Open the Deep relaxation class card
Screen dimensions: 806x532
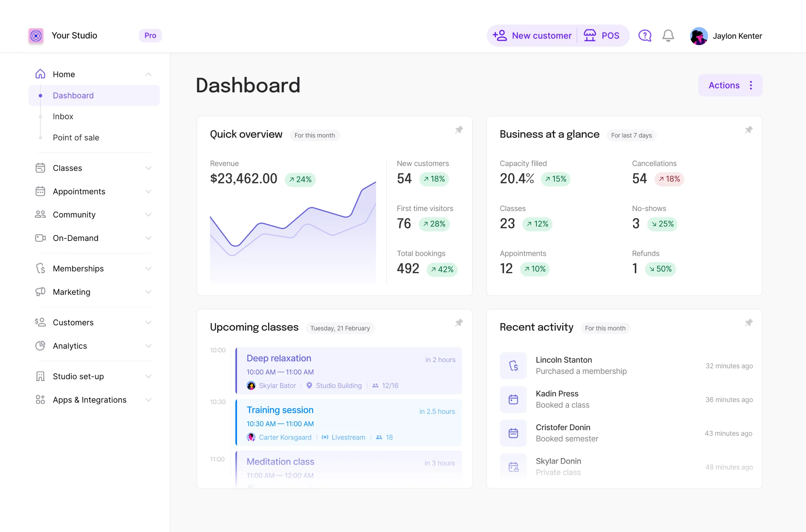tap(348, 371)
